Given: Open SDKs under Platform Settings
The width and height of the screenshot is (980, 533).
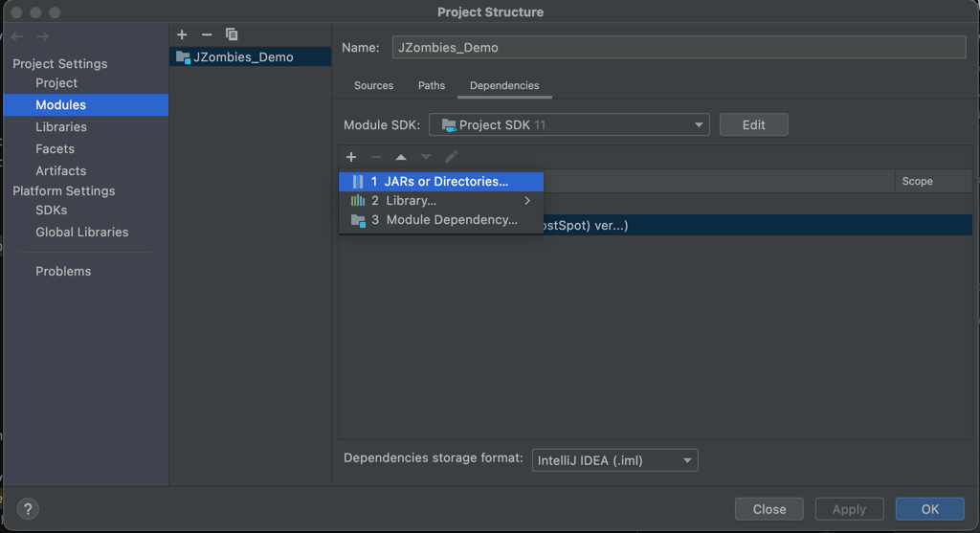Looking at the screenshot, I should [x=52, y=211].
